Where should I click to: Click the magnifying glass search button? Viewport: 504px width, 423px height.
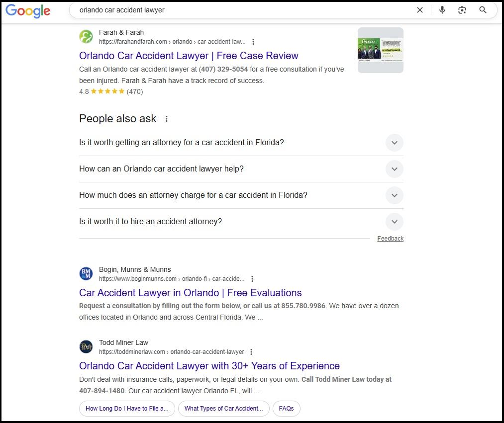(483, 10)
